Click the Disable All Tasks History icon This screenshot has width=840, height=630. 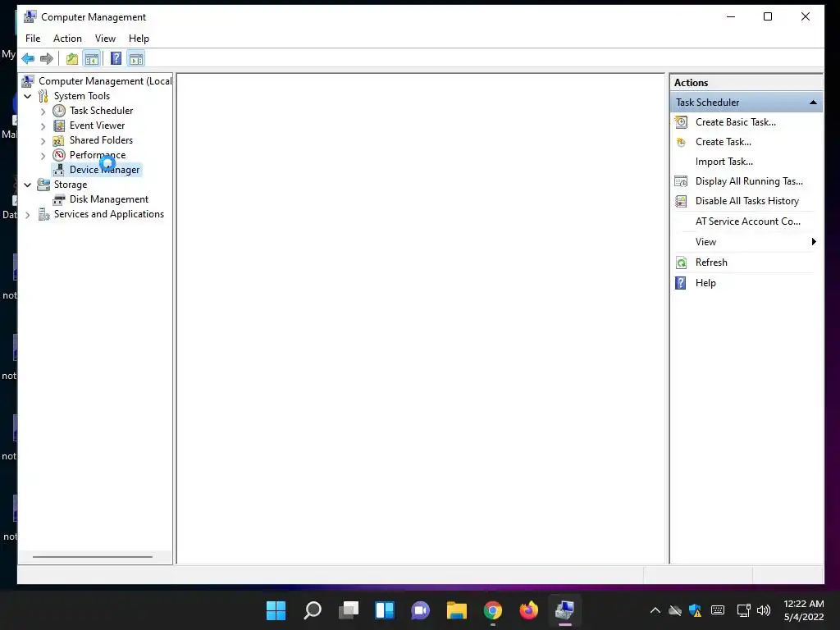click(x=681, y=202)
